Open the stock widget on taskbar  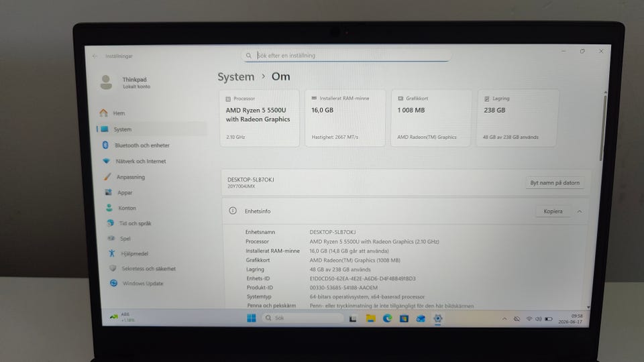tap(122, 317)
